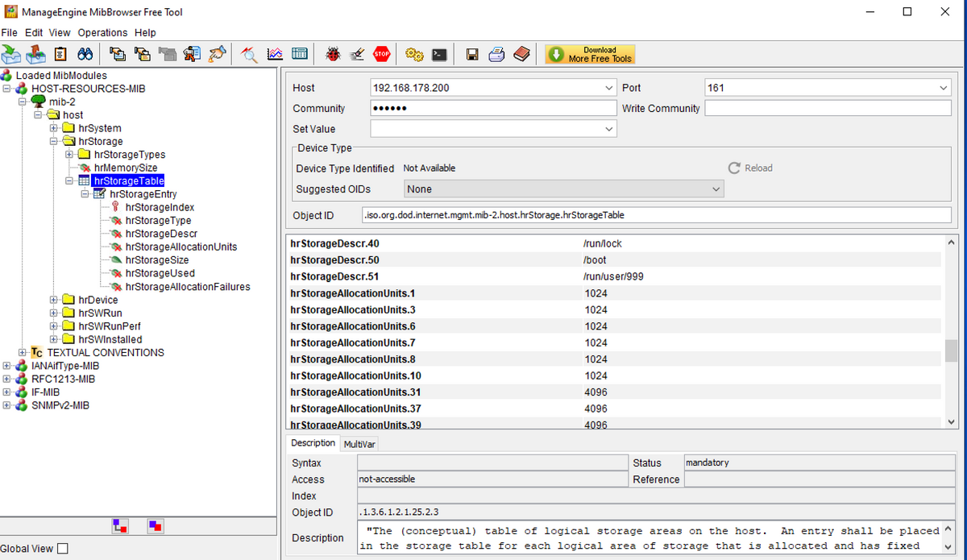
Task: Select the TEXTUAL CONVENTIONS node
Action: [105, 352]
